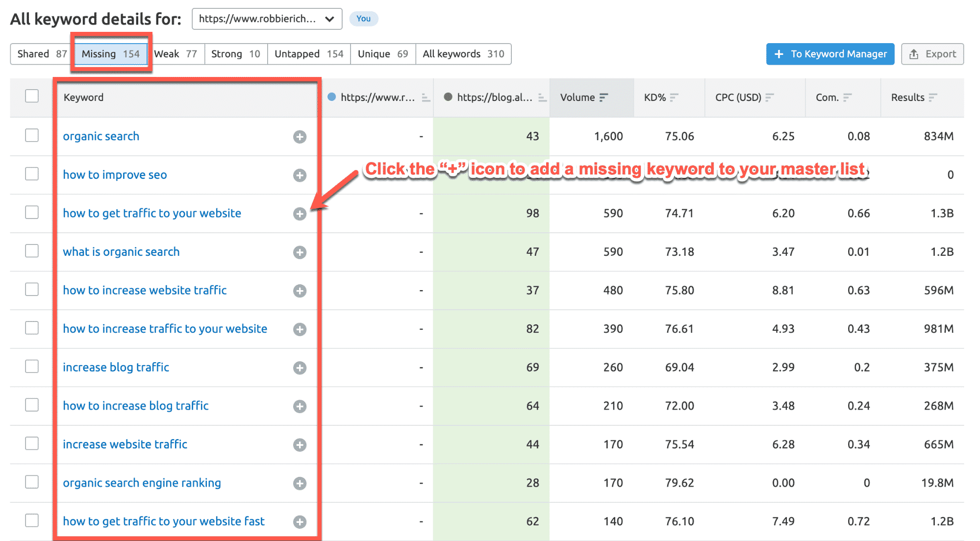Image resolution: width=980 pixels, height=541 pixels.
Task: Switch to the Weak 77 tab
Action: (176, 54)
